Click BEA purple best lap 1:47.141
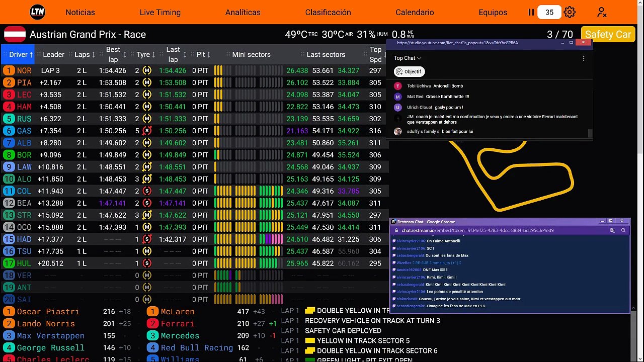This screenshot has width=644, height=362. (112, 203)
